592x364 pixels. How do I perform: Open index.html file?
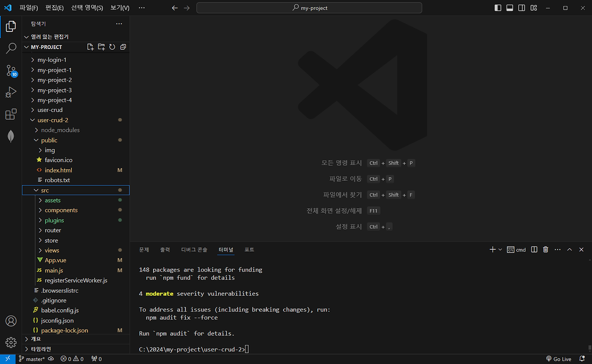(76, 170)
